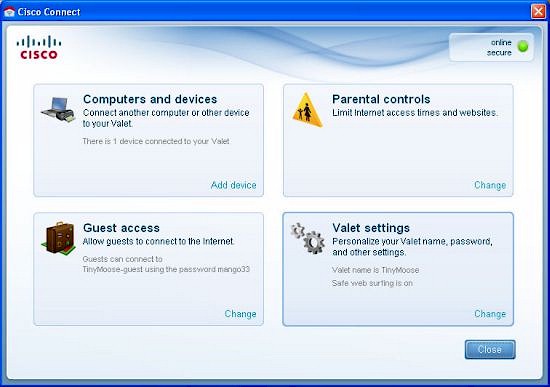Click the 'secure' status text
Viewport: 550px width, 387px height.
[x=499, y=53]
